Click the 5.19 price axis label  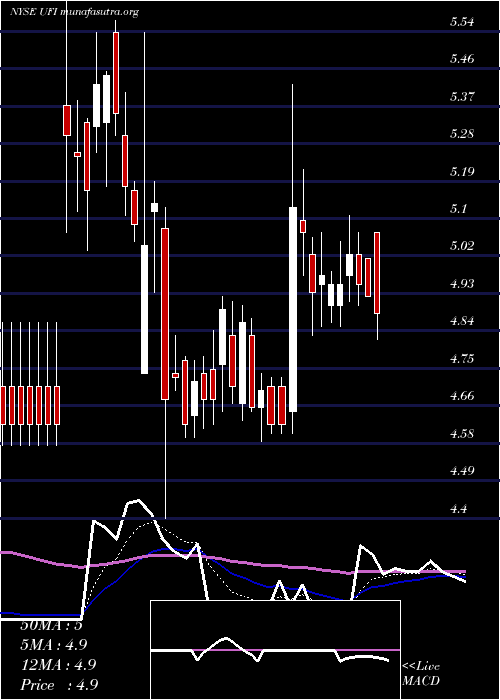pyautogui.click(x=462, y=171)
